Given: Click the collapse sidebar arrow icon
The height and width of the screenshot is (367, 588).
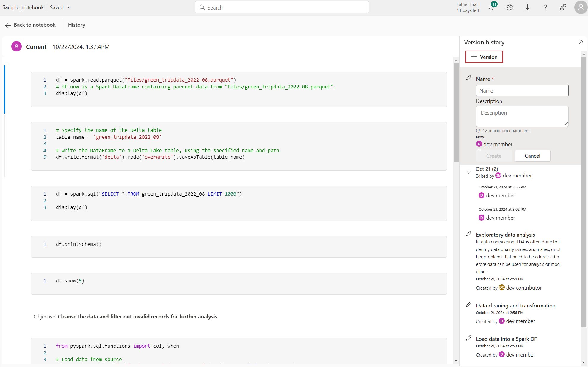Looking at the screenshot, I should pyautogui.click(x=581, y=42).
